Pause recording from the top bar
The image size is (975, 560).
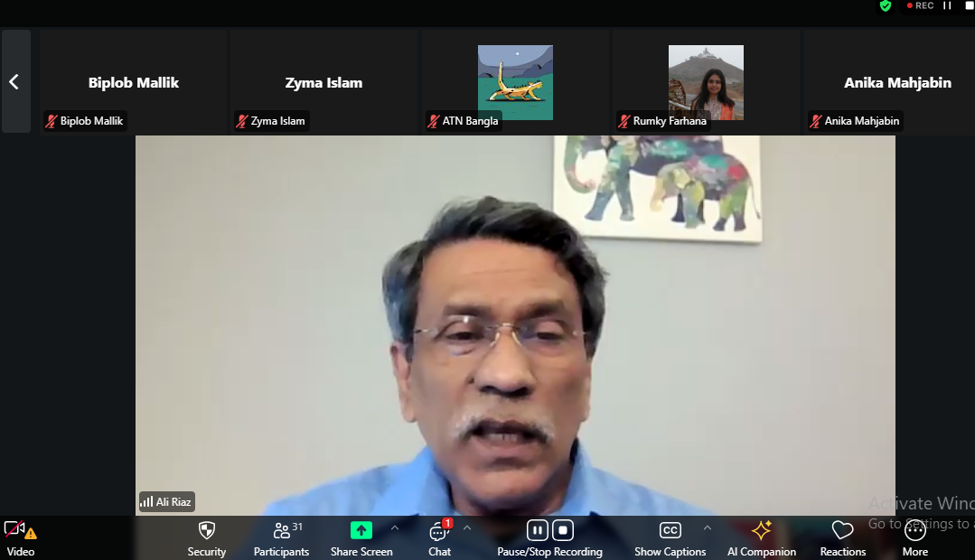[x=947, y=5]
